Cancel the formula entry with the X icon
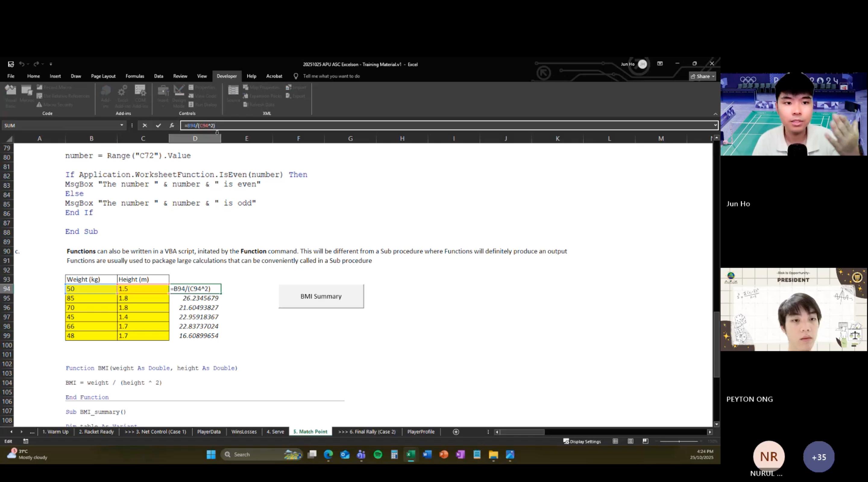 pyautogui.click(x=145, y=125)
